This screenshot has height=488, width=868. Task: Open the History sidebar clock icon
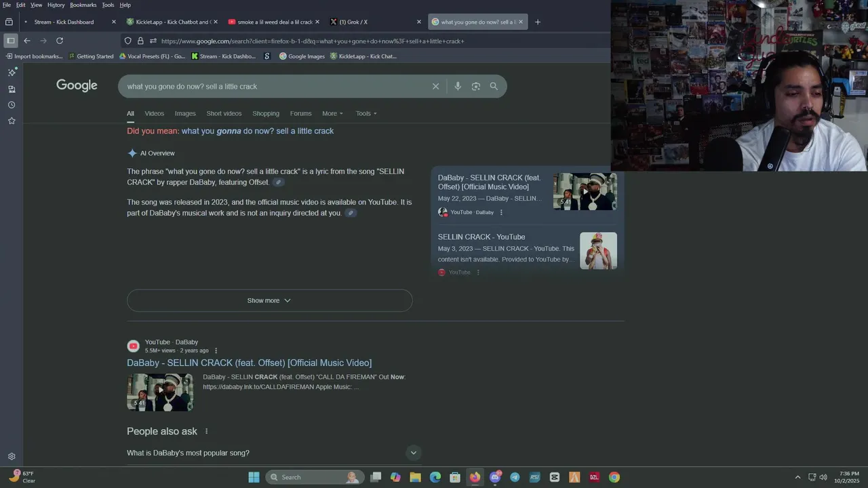coord(12,105)
